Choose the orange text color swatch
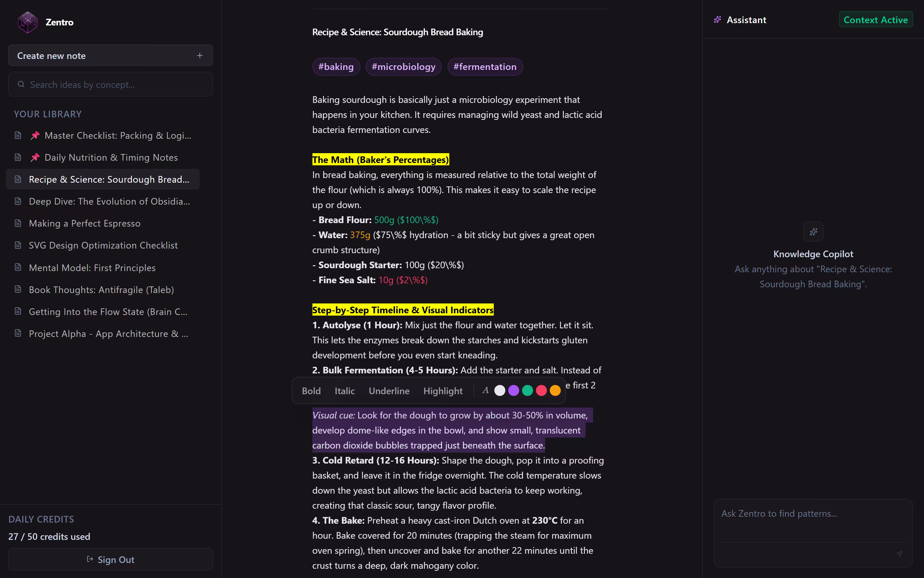 pos(555,390)
